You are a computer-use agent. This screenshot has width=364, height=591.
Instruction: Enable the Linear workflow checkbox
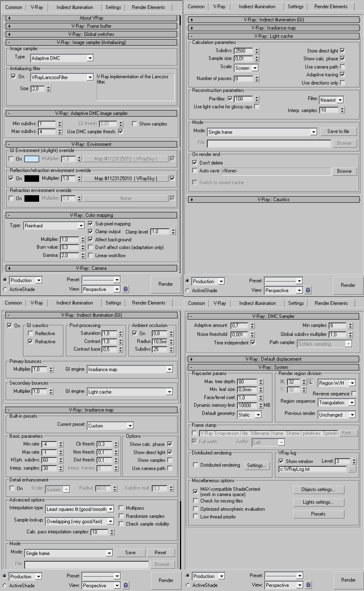tap(91, 256)
